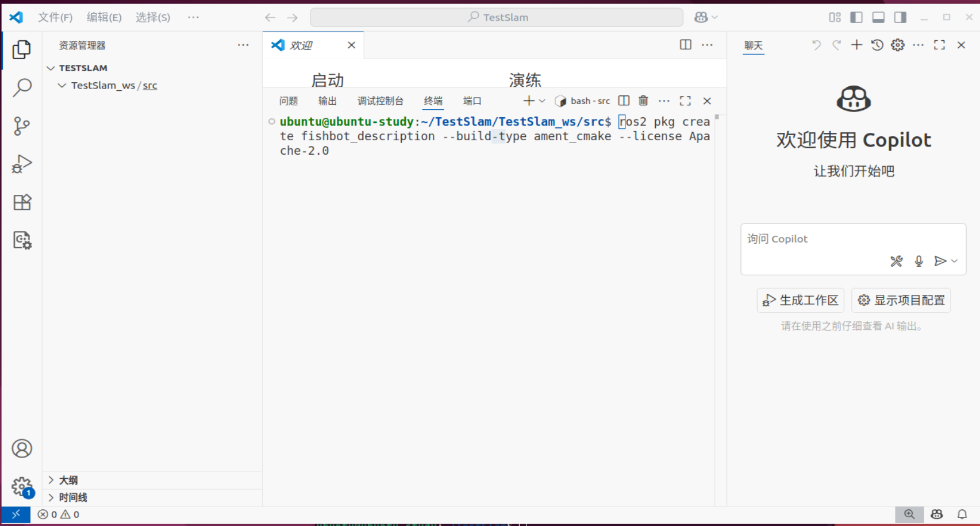Open the 选择(S) menu
The width and height of the screenshot is (980, 526).
pyautogui.click(x=153, y=18)
